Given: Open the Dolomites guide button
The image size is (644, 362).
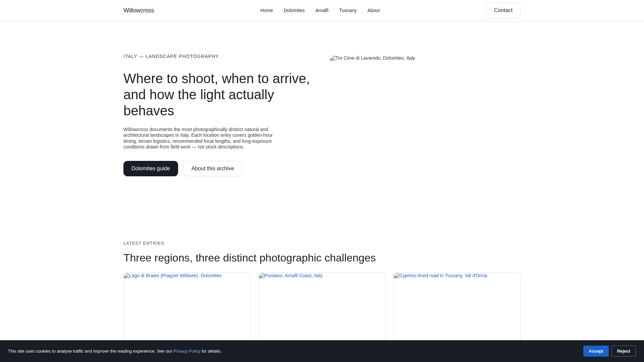Looking at the screenshot, I should pos(151,169).
